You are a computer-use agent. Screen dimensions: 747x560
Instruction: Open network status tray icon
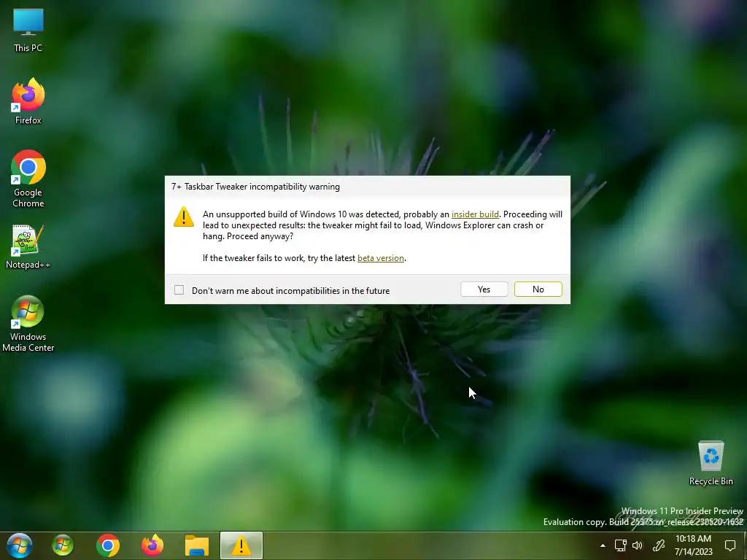click(620, 545)
